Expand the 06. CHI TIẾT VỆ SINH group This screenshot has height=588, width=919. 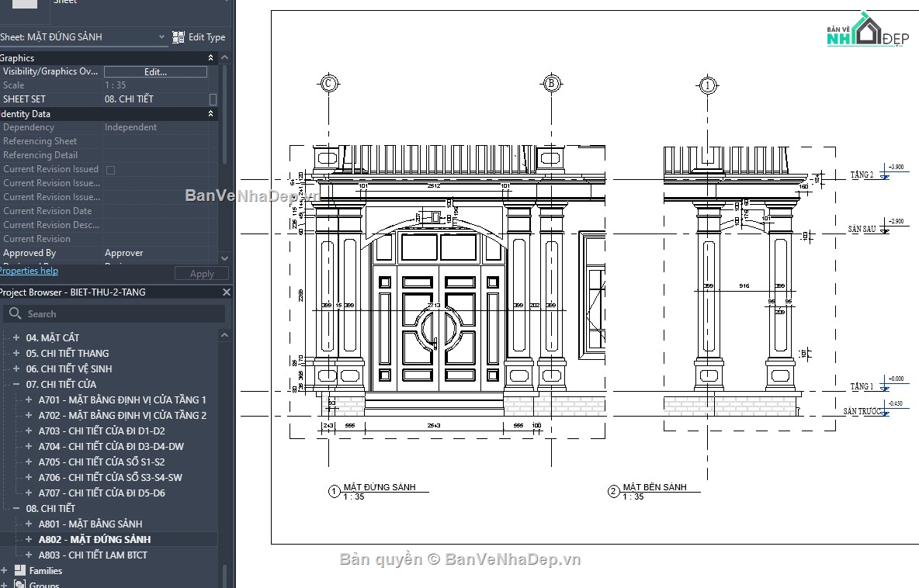click(x=16, y=368)
